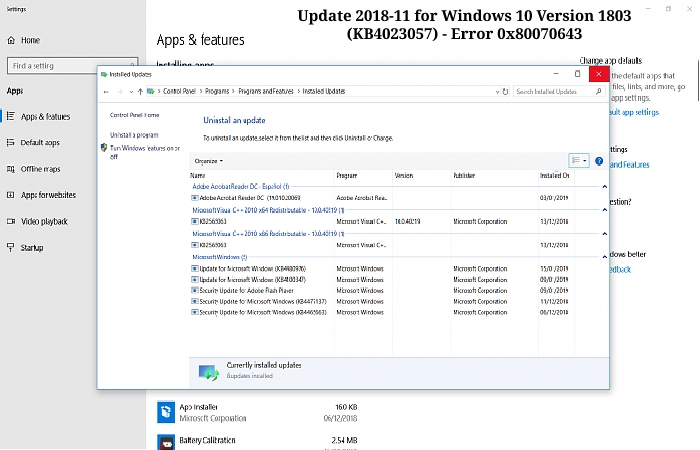The image size is (700, 450).
Task: Select KB2565063 under the x86 Redistributable group
Action: (x=380, y=245)
